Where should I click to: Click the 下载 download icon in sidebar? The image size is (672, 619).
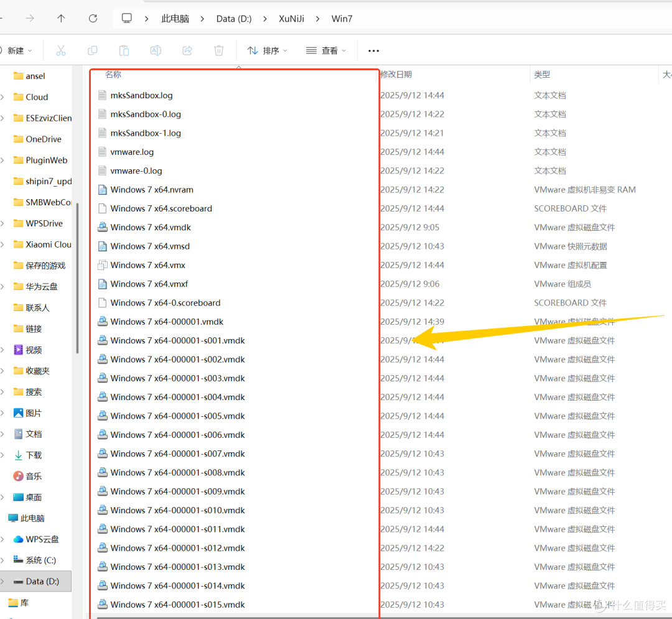(18, 455)
